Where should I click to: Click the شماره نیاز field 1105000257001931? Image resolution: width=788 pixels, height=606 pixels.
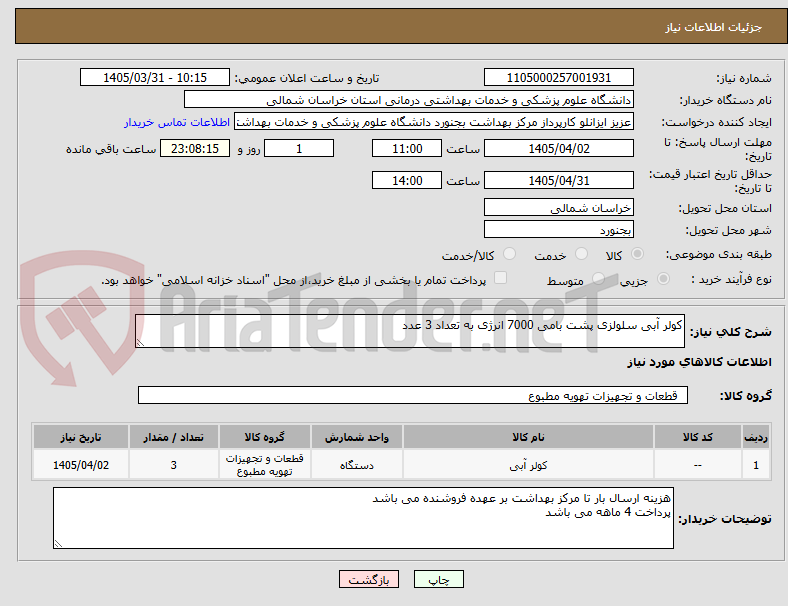558,77
